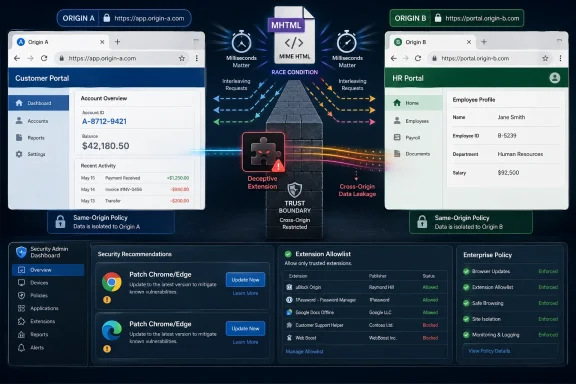
Task: Reload the Origin A browser page
Action: (x=44, y=58)
